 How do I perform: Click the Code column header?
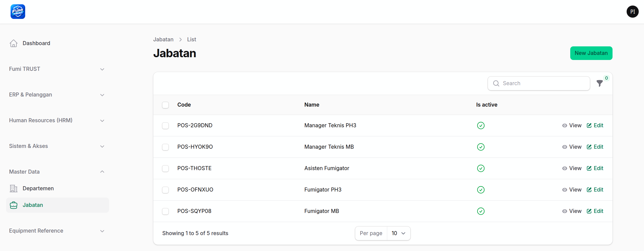pyautogui.click(x=184, y=105)
